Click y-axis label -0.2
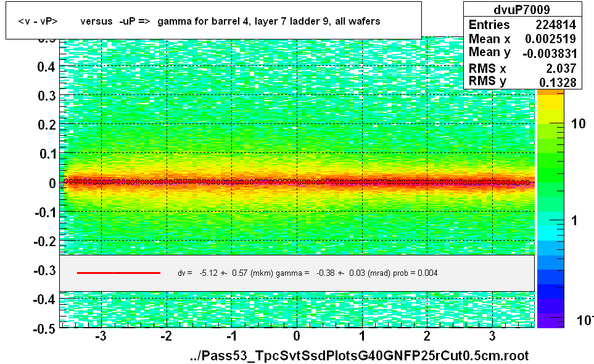 [x=44, y=241]
